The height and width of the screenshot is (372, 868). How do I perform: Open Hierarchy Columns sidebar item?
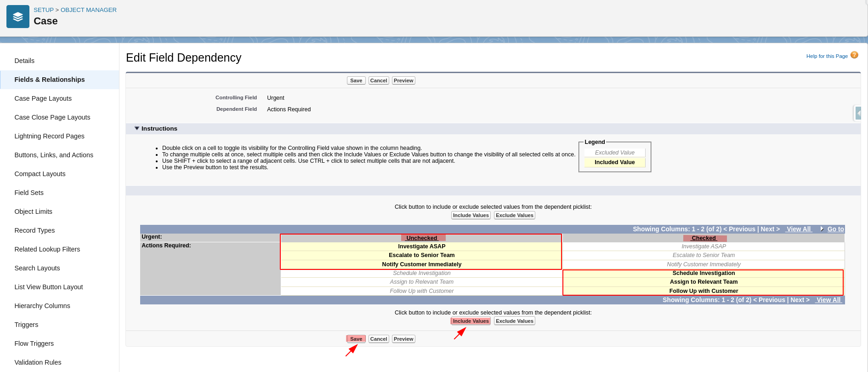(42, 306)
